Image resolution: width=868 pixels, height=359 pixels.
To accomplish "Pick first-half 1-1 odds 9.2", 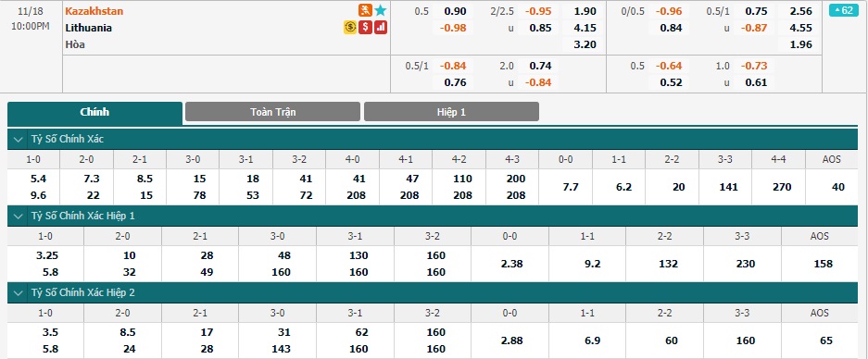I will point(592,265).
